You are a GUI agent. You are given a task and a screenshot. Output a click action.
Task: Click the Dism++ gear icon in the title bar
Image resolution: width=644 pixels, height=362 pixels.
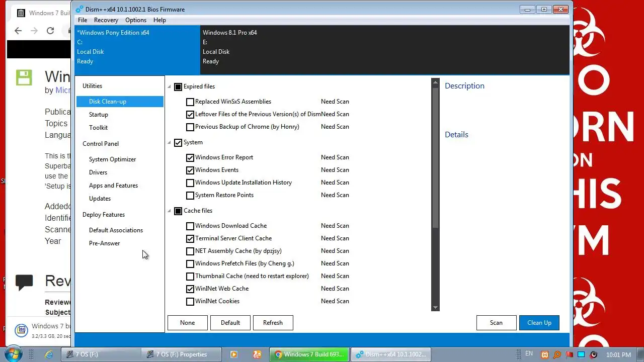(x=79, y=9)
